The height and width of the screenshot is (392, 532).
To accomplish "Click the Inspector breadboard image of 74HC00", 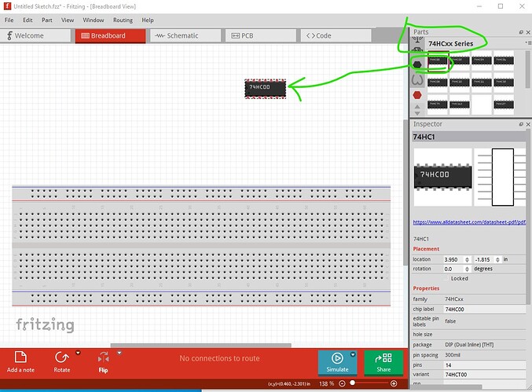I will (x=442, y=177).
